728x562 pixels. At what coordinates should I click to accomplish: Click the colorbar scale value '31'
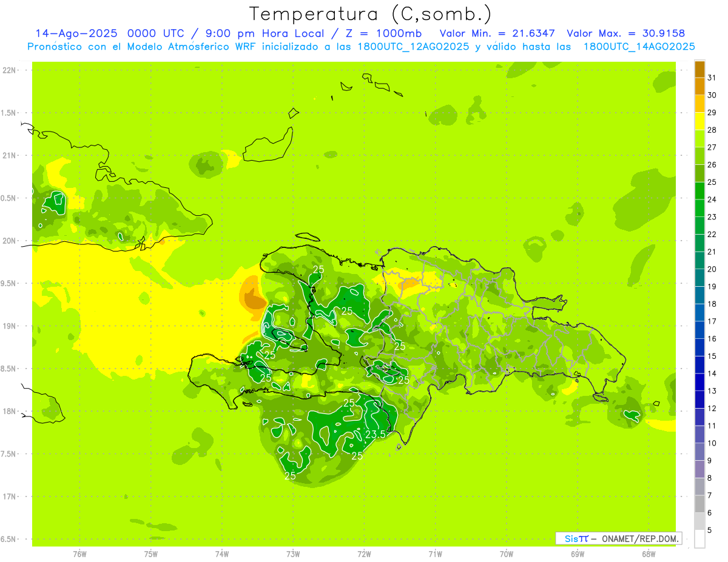point(712,78)
